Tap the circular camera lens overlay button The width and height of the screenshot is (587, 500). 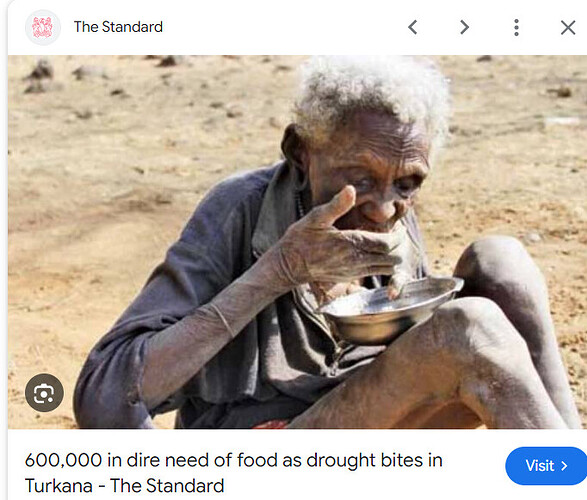click(44, 393)
